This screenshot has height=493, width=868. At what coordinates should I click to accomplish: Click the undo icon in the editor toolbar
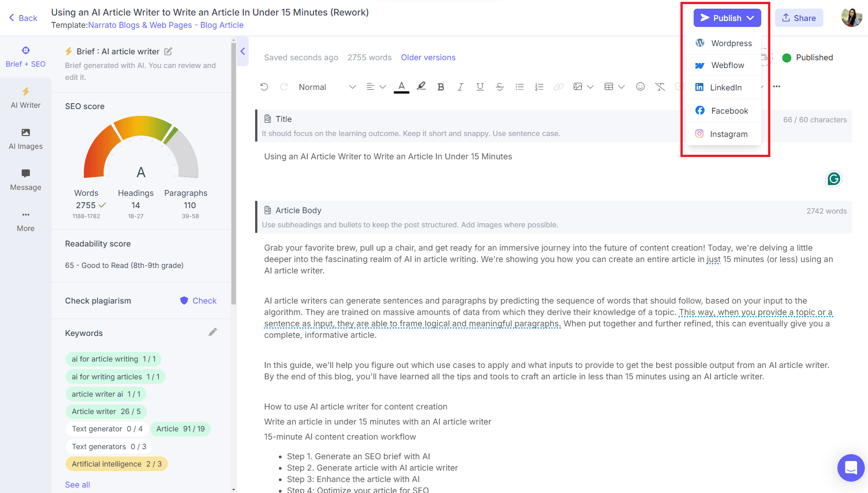click(x=264, y=87)
